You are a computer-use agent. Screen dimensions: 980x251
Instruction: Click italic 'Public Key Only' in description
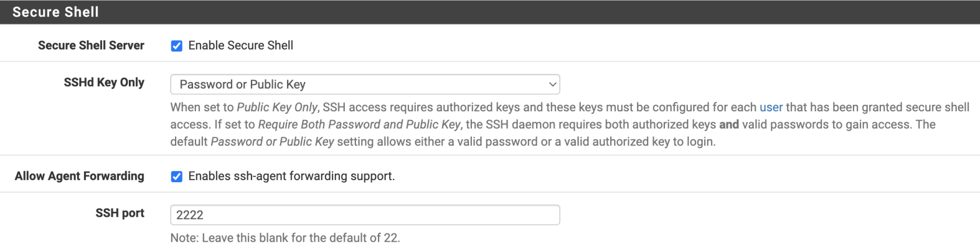(276, 107)
